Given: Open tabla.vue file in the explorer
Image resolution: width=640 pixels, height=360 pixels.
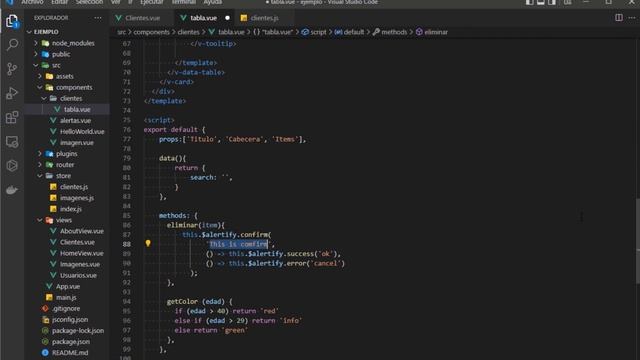Looking at the screenshot, I should coord(77,109).
